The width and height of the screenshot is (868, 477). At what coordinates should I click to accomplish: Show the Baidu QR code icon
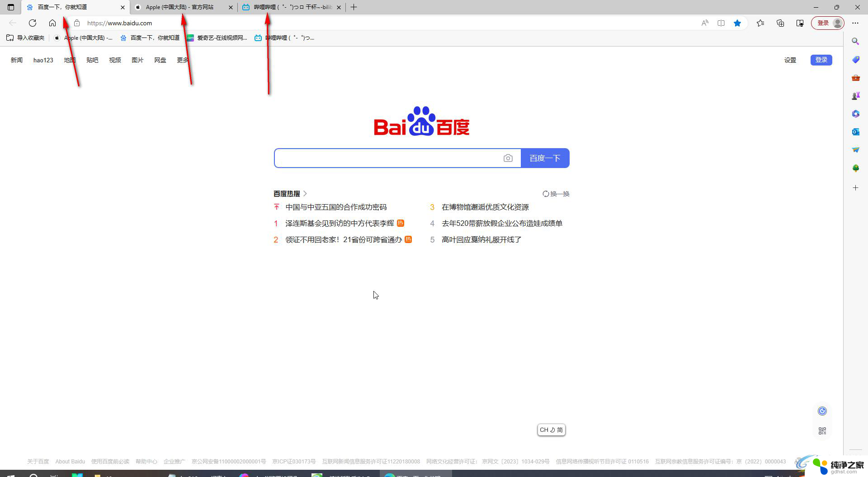(822, 431)
